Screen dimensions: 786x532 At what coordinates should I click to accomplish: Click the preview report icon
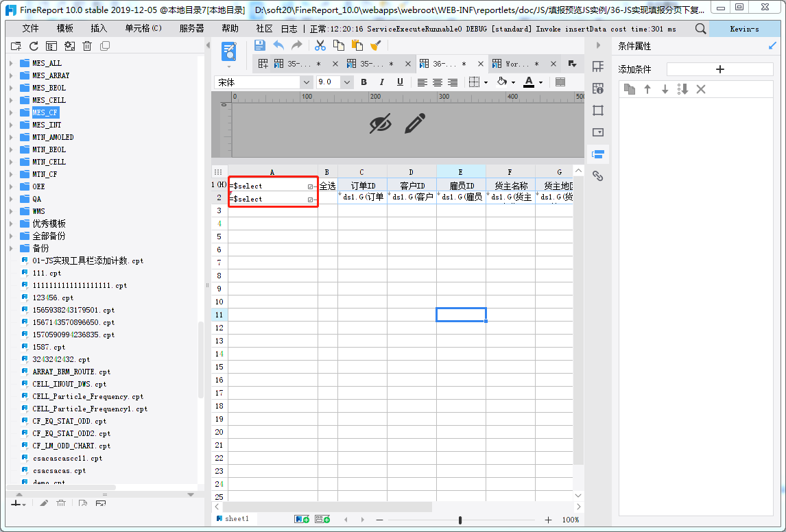229,51
